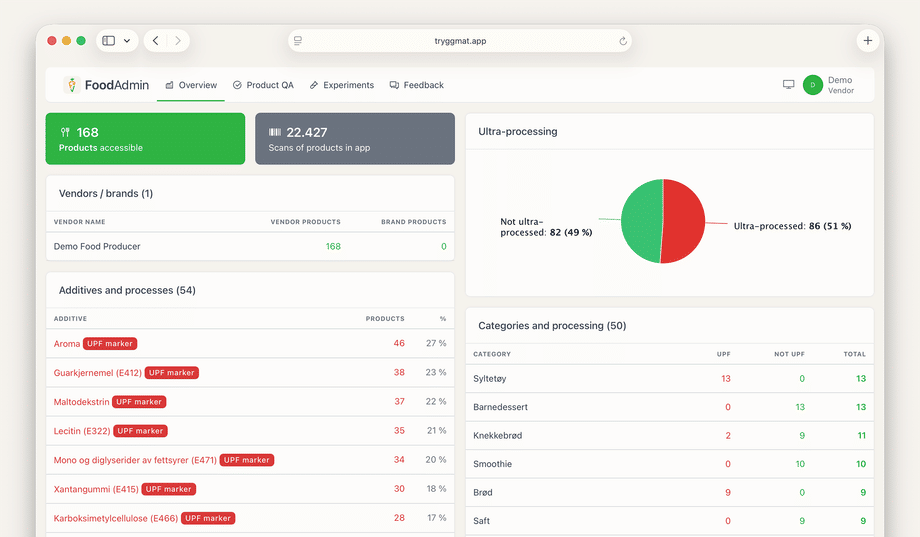
Task: Click the green Not ultra-processed pie slice
Action: [x=641, y=221]
